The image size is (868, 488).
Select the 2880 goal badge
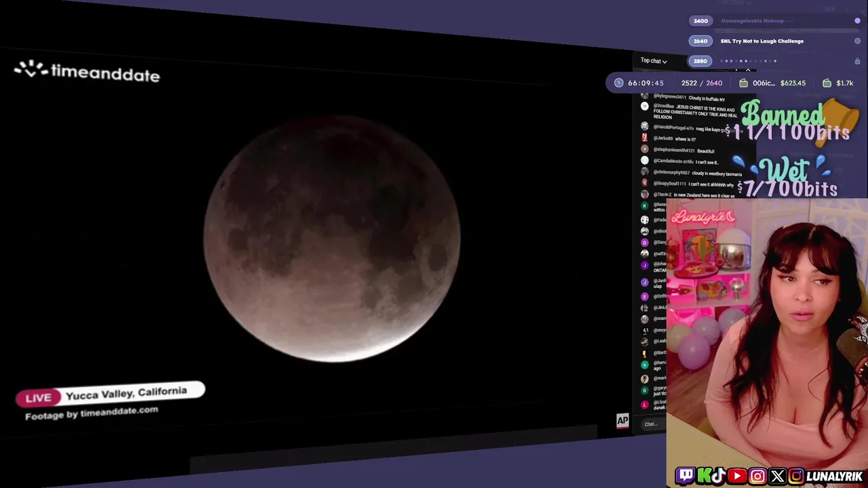pyautogui.click(x=701, y=61)
